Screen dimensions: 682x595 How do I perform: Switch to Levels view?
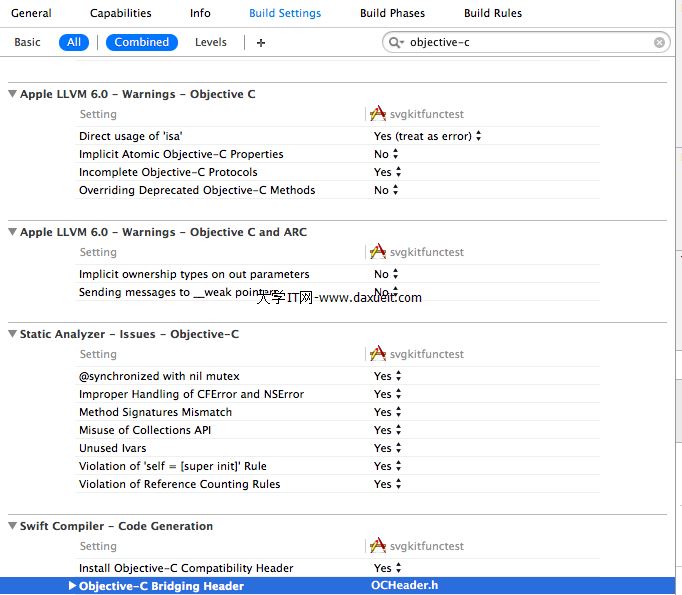point(211,42)
